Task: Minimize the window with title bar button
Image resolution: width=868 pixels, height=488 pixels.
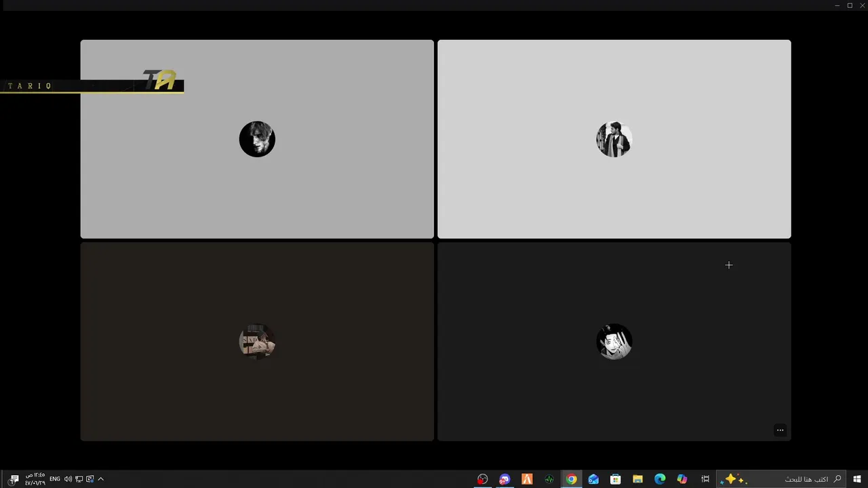Action: pos(837,5)
